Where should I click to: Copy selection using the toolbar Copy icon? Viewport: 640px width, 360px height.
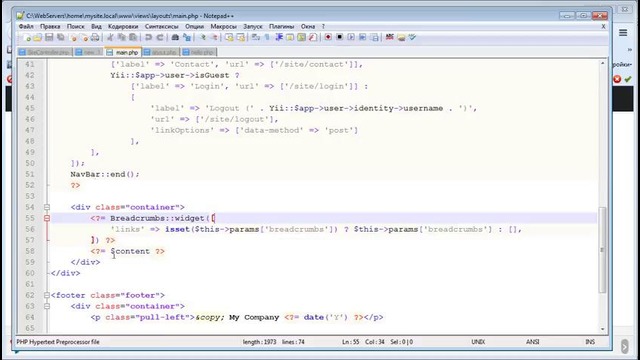point(122,38)
